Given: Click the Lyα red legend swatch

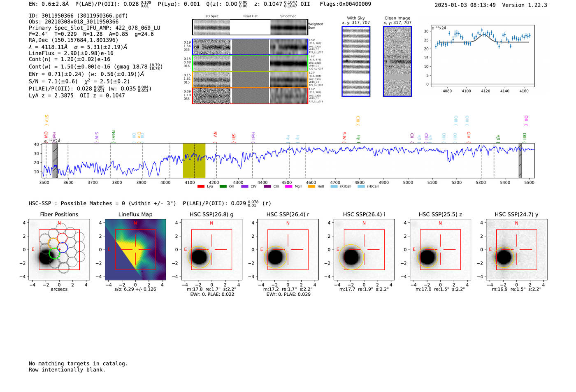Looking at the screenshot, I should [201, 186].
